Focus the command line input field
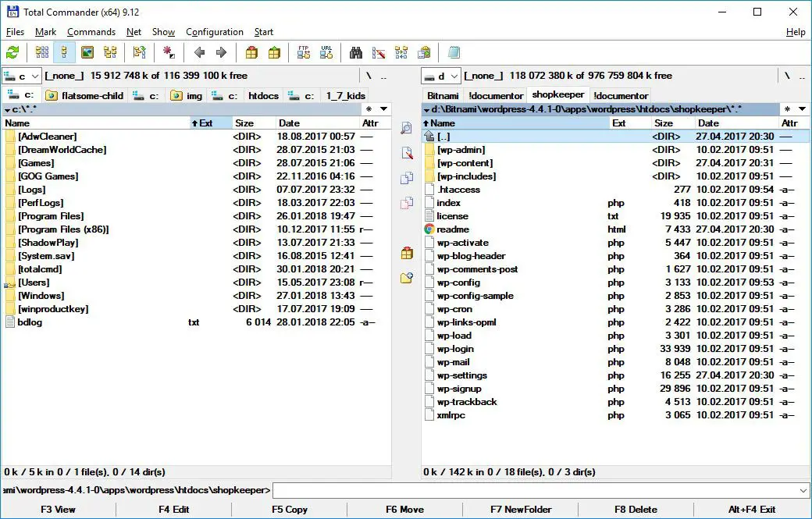This screenshot has width=812, height=519. pos(535,490)
